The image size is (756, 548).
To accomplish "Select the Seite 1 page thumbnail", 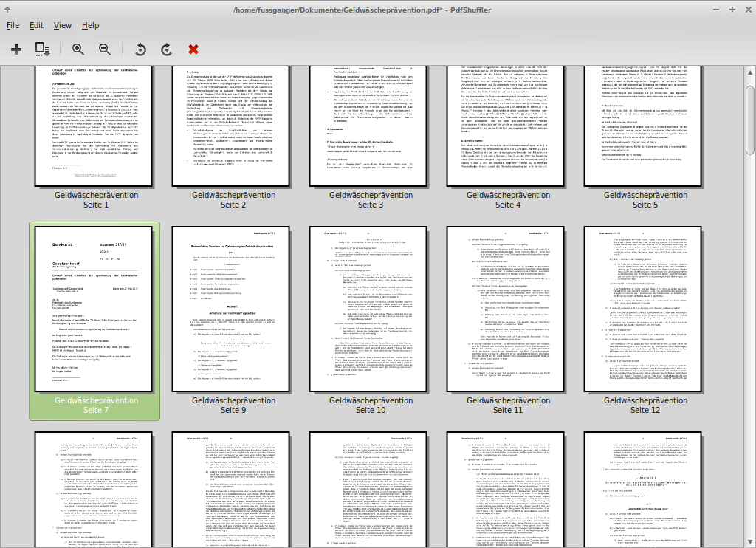I will 94,126.
